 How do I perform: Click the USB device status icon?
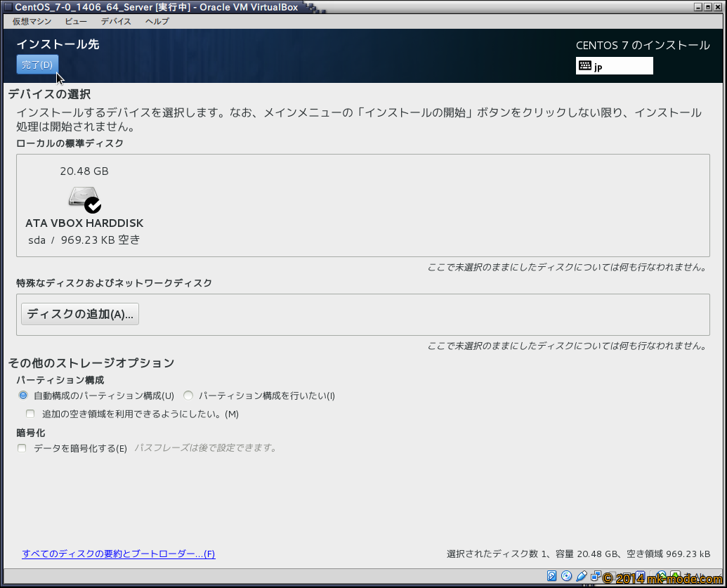point(581,577)
